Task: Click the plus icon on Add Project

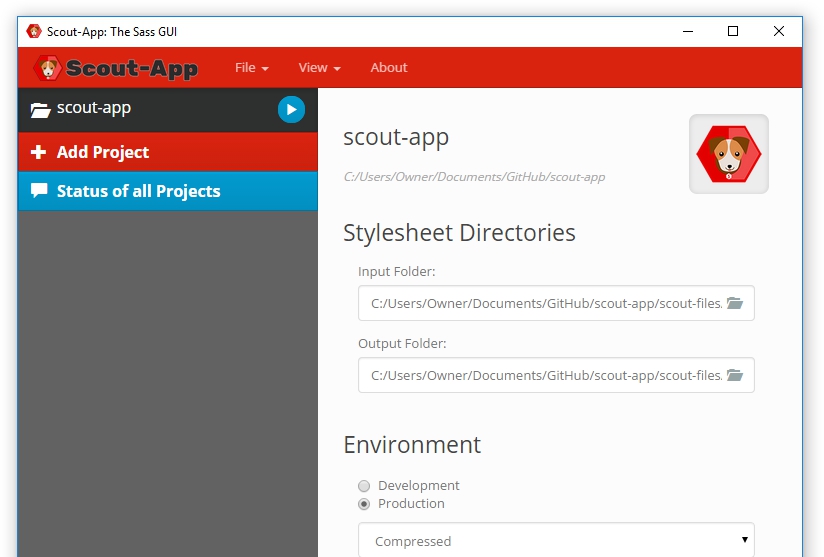Action: [38, 152]
